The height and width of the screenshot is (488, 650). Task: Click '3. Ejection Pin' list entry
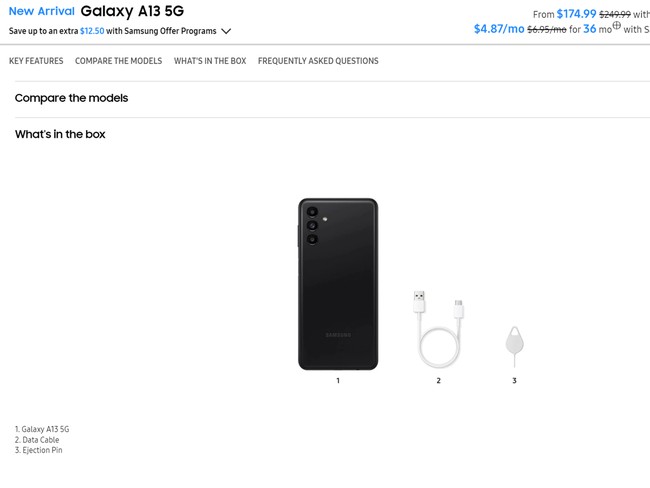(39, 451)
